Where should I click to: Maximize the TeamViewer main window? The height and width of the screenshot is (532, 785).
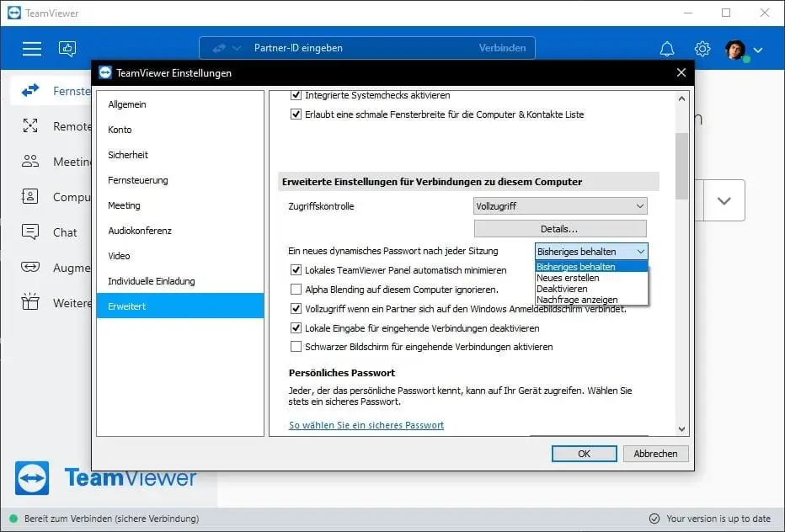(x=726, y=13)
